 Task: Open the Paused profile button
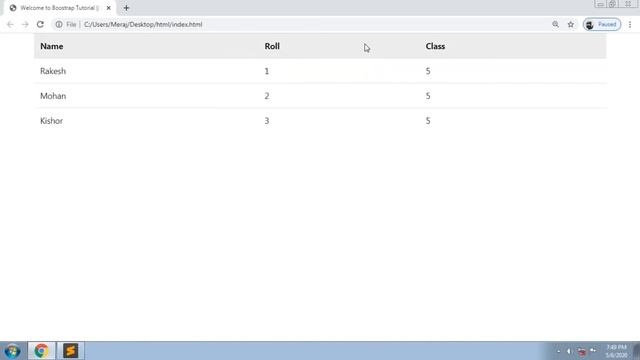602,24
